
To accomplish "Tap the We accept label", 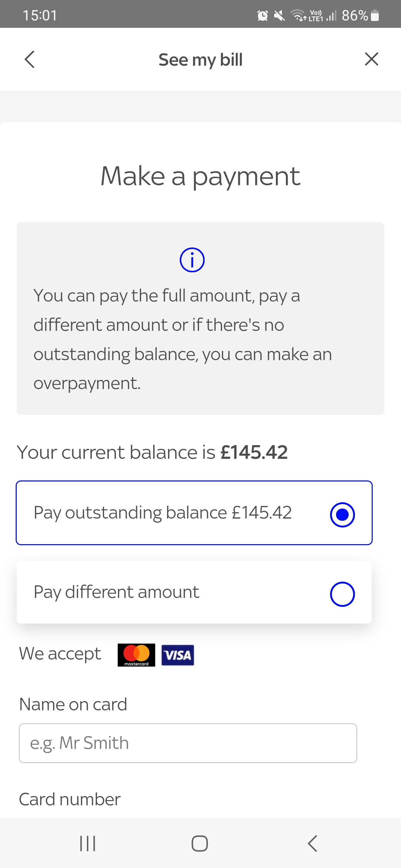I will point(60,654).
